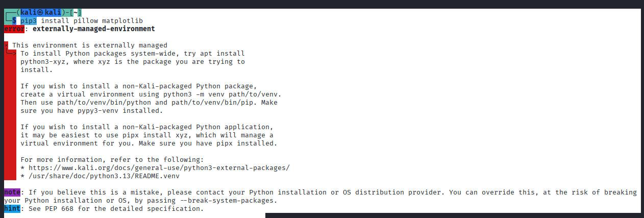Viewport: 644px width, 218px height.
Task: Click the purple note label
Action: click(x=12, y=192)
